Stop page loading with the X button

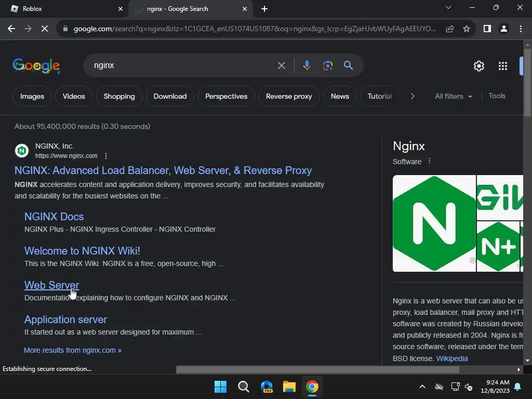point(45,29)
